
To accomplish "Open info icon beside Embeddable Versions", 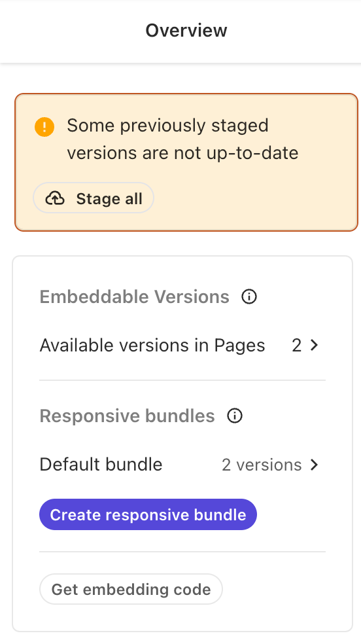I will pyautogui.click(x=249, y=296).
